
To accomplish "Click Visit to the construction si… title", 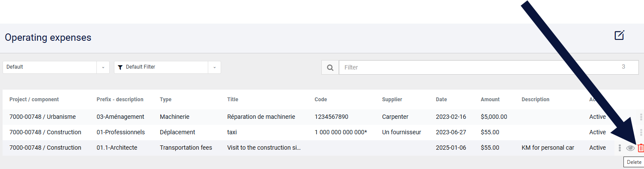I will [x=264, y=148].
